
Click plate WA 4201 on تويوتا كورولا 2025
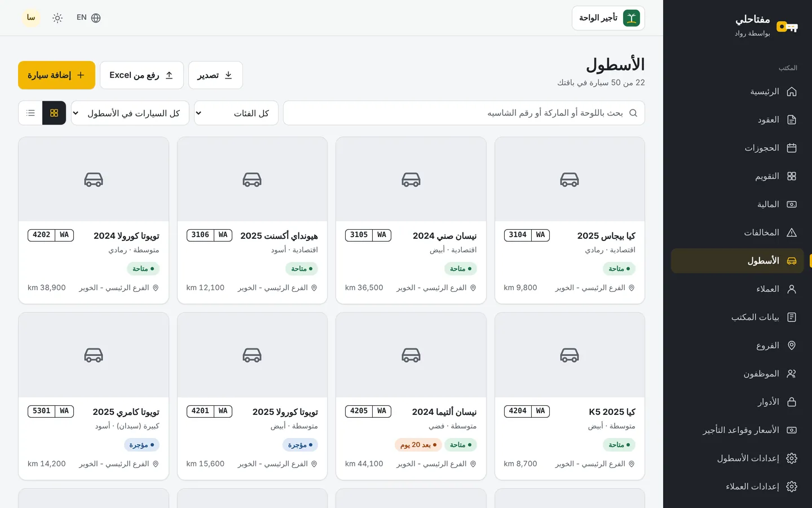tap(209, 411)
